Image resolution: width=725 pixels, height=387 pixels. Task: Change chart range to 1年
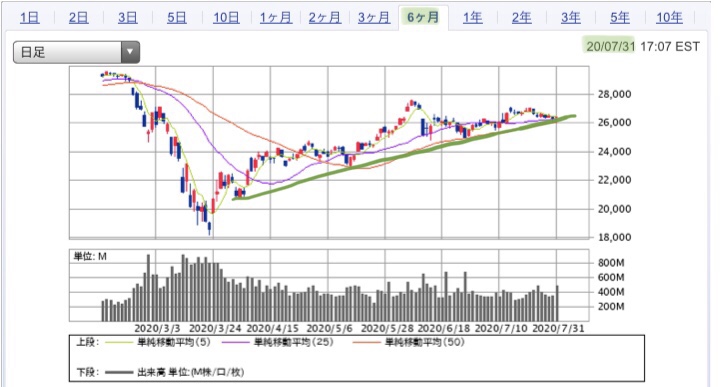473,18
